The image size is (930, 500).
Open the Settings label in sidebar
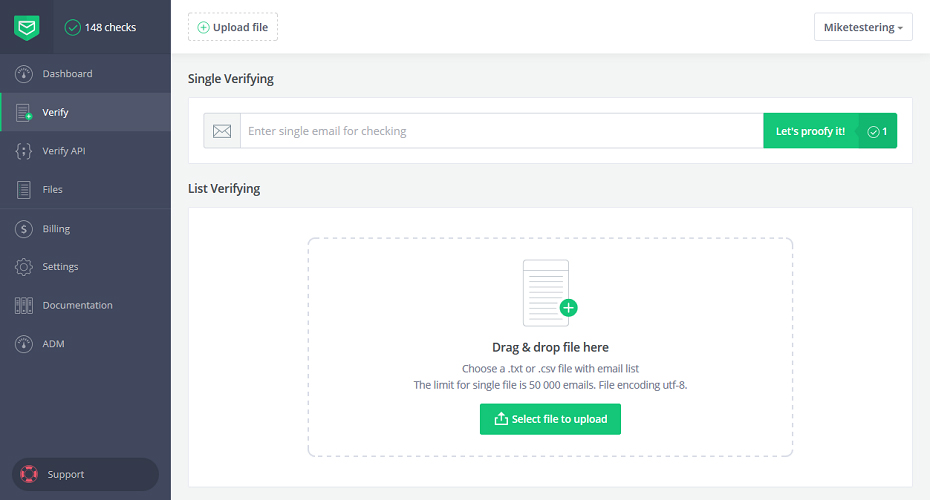click(60, 267)
